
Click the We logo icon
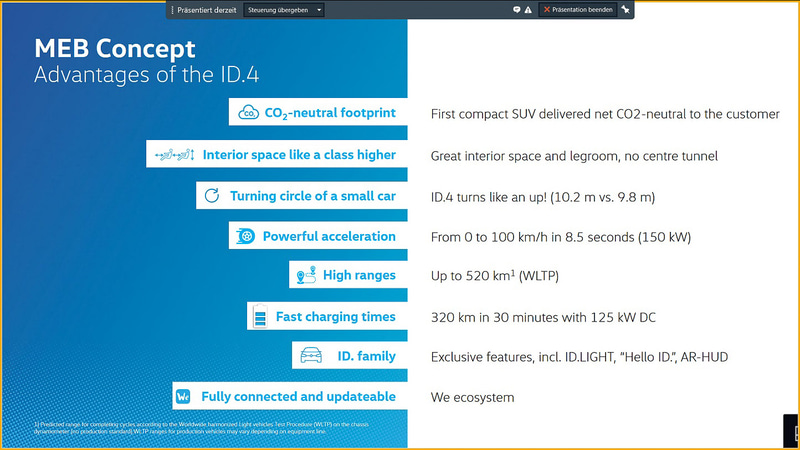pyautogui.click(x=183, y=396)
